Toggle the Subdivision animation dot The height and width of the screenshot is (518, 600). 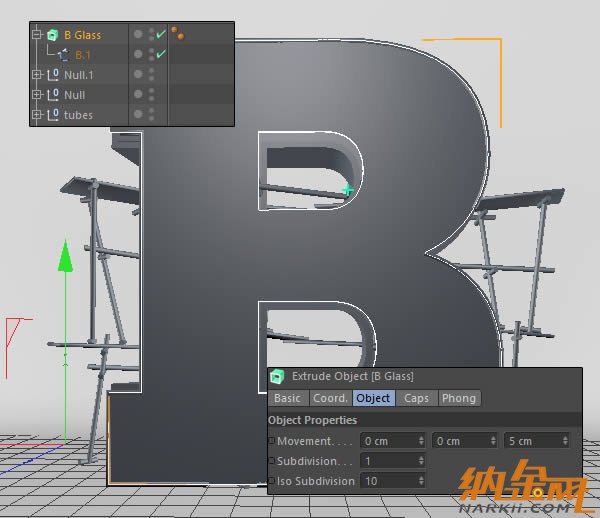pyautogui.click(x=272, y=461)
